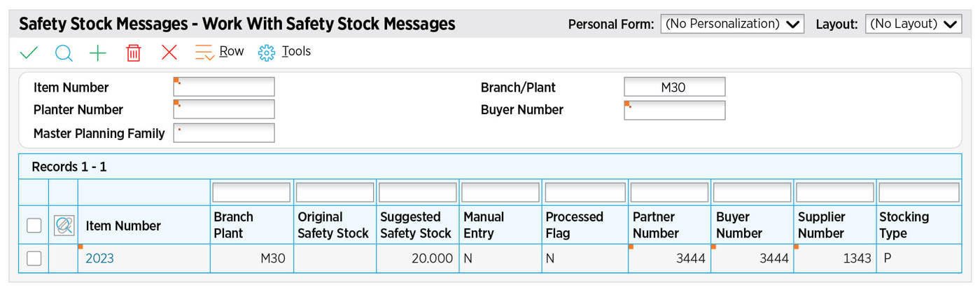Check the row checkbox for item 2023
Screen dimensions: 980x292
34,258
